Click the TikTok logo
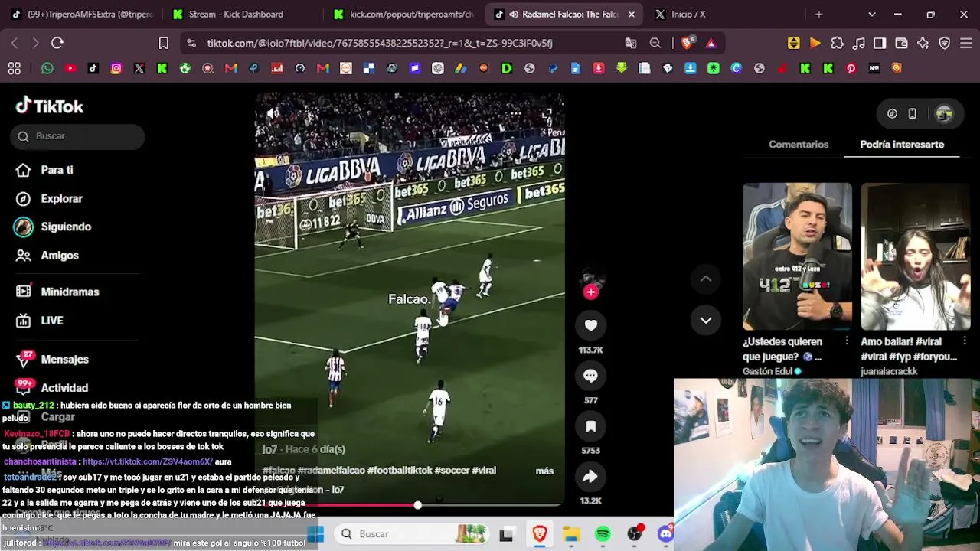980x551 pixels. click(x=50, y=106)
